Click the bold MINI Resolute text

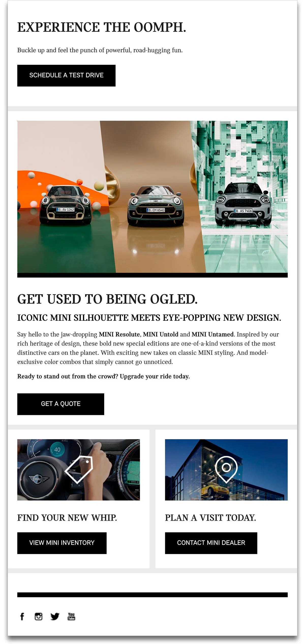click(119, 334)
